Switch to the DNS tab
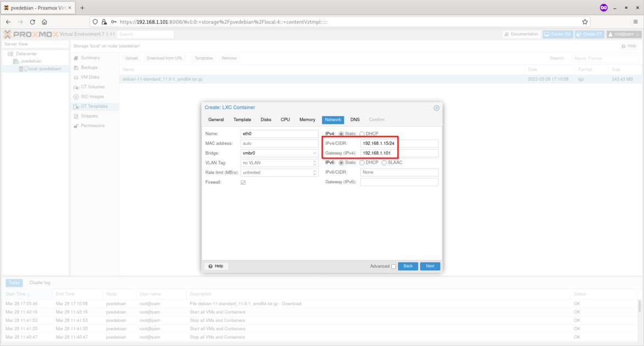This screenshot has width=644, height=346. point(354,120)
